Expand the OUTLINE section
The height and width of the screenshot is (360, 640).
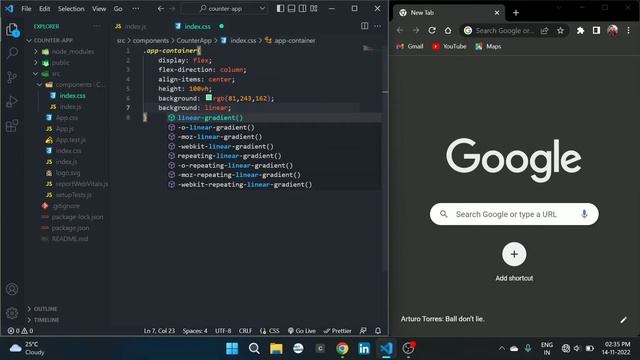click(29, 309)
